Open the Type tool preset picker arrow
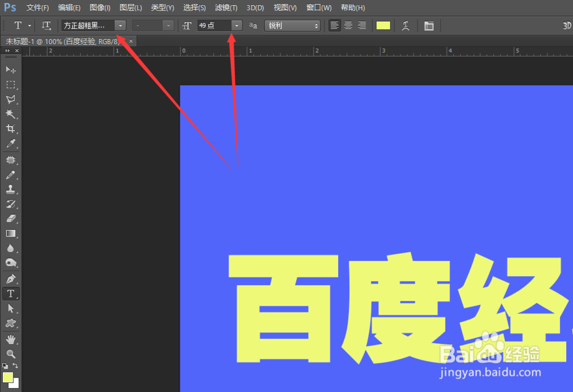 click(x=30, y=26)
